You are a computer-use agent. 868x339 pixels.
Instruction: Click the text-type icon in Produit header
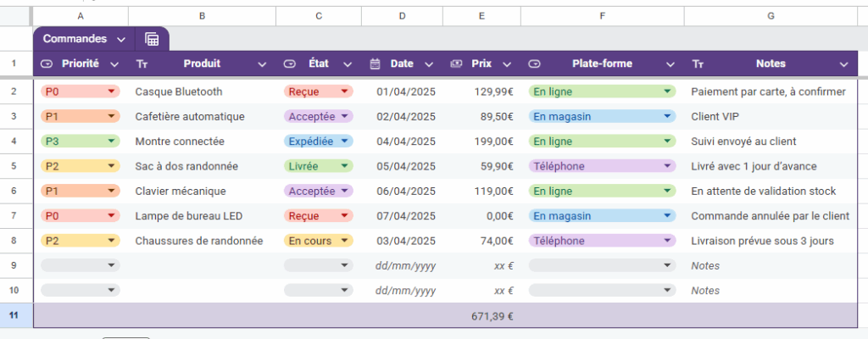click(x=142, y=64)
